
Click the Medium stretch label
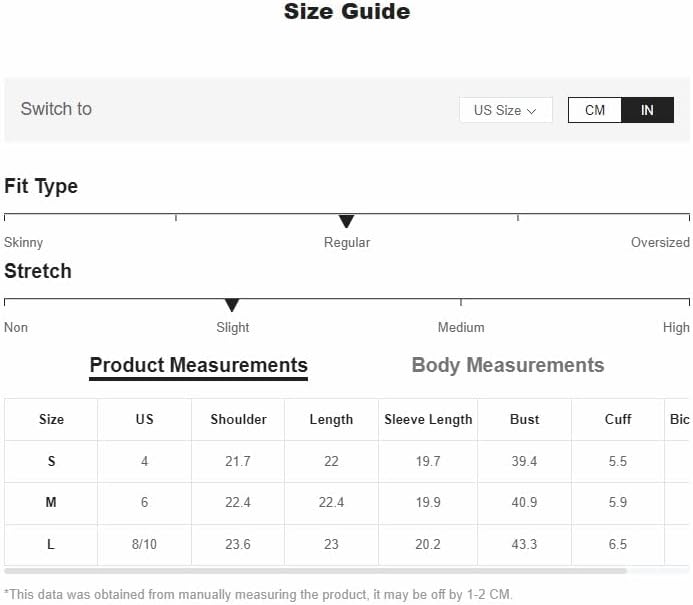click(461, 327)
